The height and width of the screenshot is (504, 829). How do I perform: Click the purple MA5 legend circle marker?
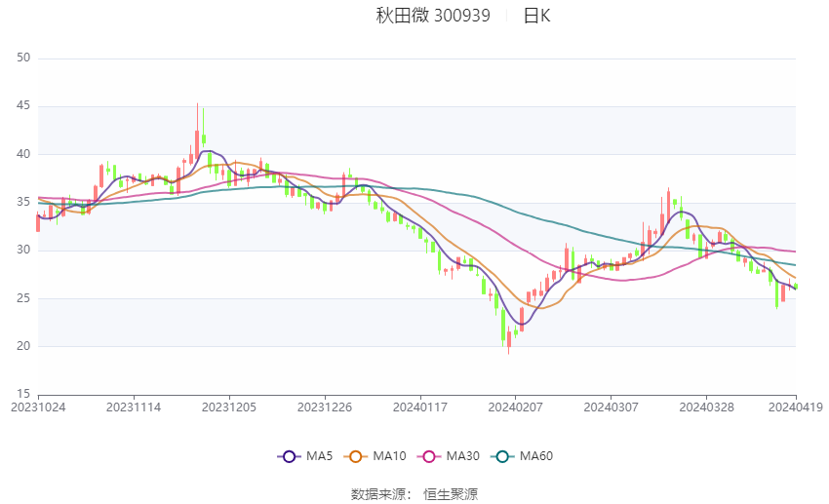(x=288, y=456)
